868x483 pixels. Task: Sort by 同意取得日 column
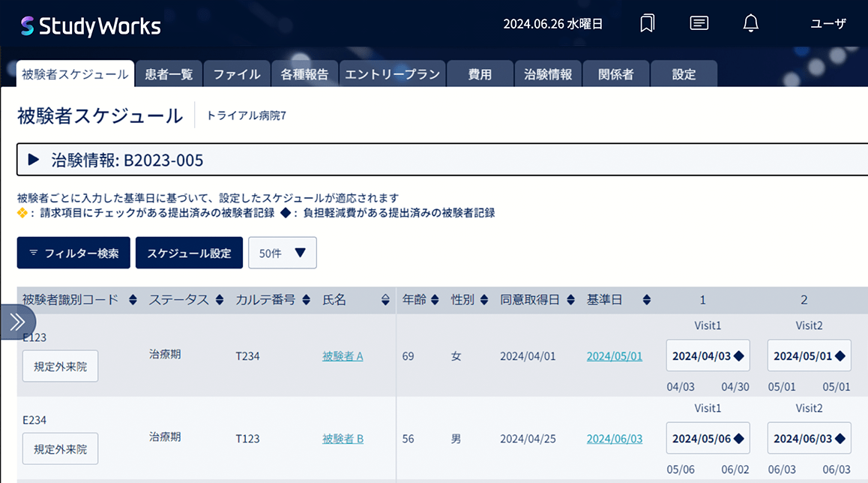click(x=570, y=300)
